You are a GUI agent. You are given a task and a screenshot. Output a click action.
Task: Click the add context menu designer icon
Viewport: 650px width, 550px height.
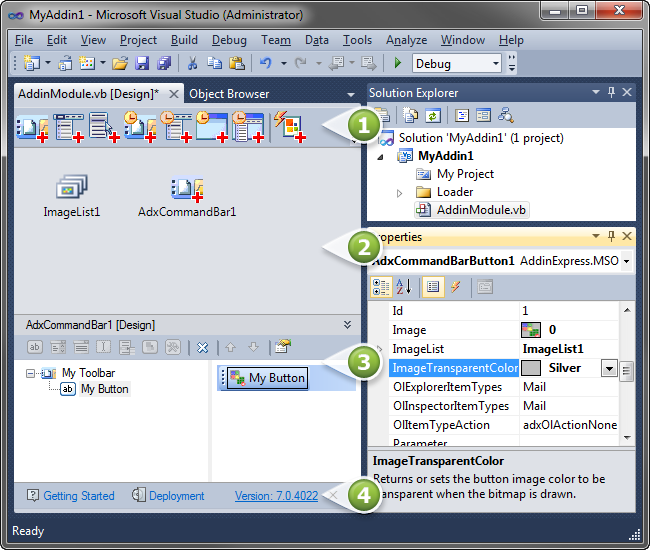[x=104, y=128]
